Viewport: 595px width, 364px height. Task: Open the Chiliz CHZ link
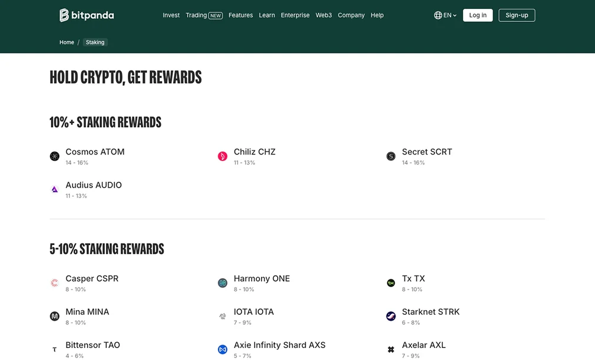255,152
